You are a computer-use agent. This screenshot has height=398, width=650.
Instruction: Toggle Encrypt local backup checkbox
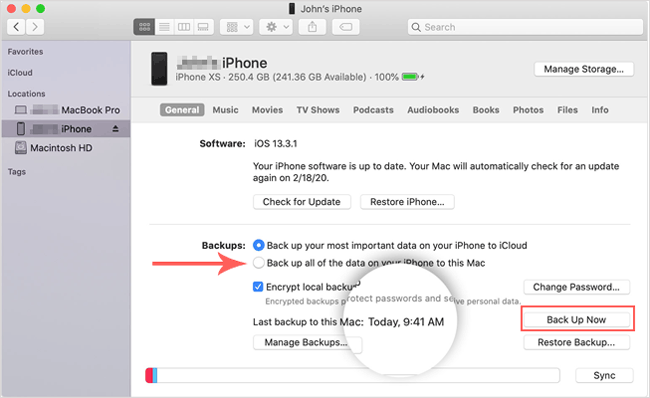(x=258, y=287)
